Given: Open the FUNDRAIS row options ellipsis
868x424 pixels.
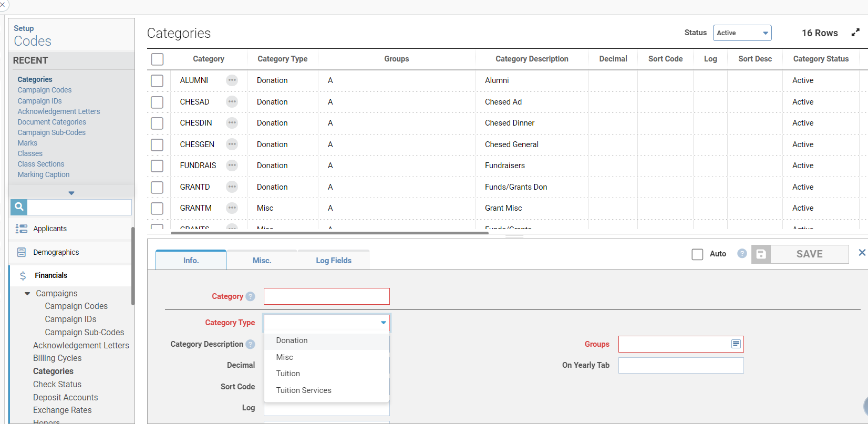Looking at the screenshot, I should 232,166.
